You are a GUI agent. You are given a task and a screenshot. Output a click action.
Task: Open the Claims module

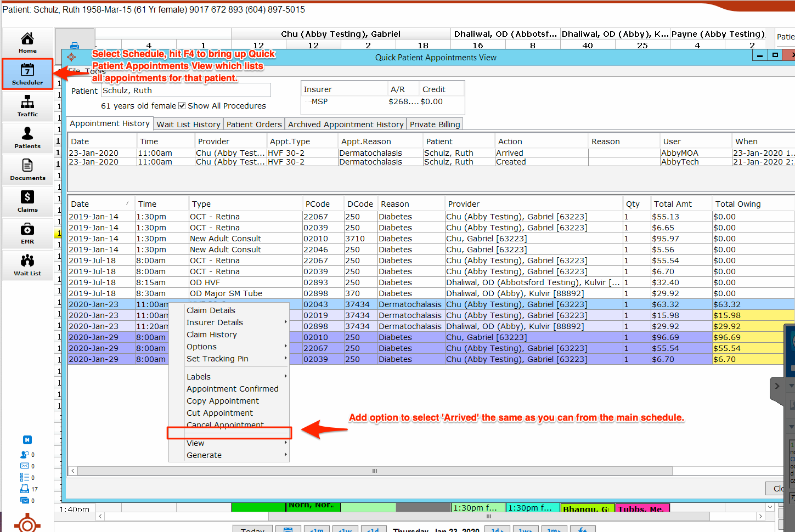tap(27, 202)
